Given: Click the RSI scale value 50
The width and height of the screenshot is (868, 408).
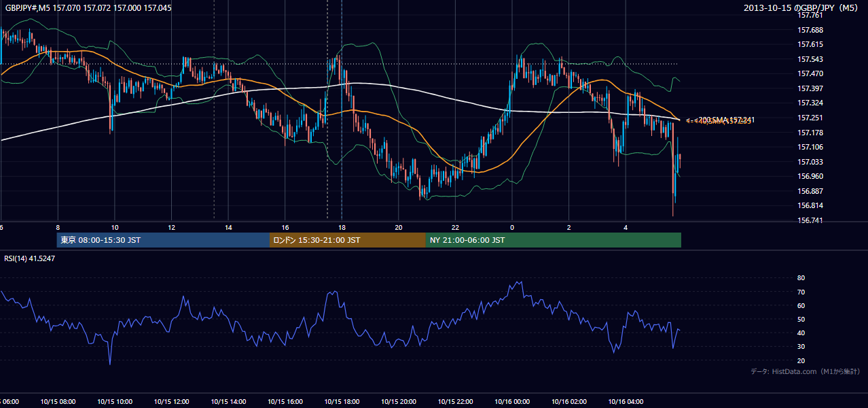Looking at the screenshot, I should [801, 319].
